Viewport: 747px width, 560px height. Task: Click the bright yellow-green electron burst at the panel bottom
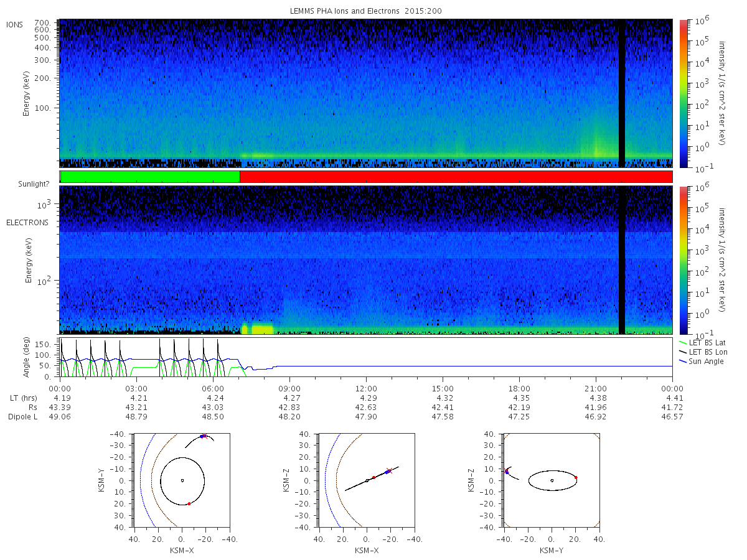point(258,329)
